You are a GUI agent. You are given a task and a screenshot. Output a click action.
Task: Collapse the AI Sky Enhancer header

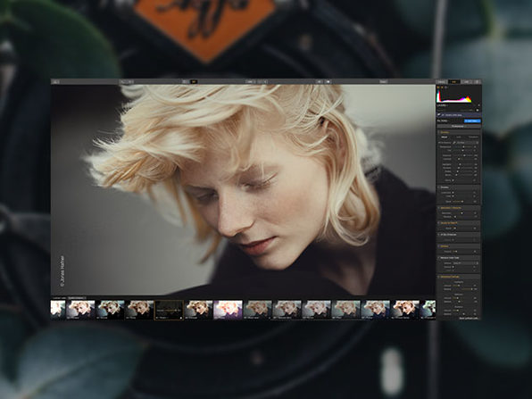[459, 235]
